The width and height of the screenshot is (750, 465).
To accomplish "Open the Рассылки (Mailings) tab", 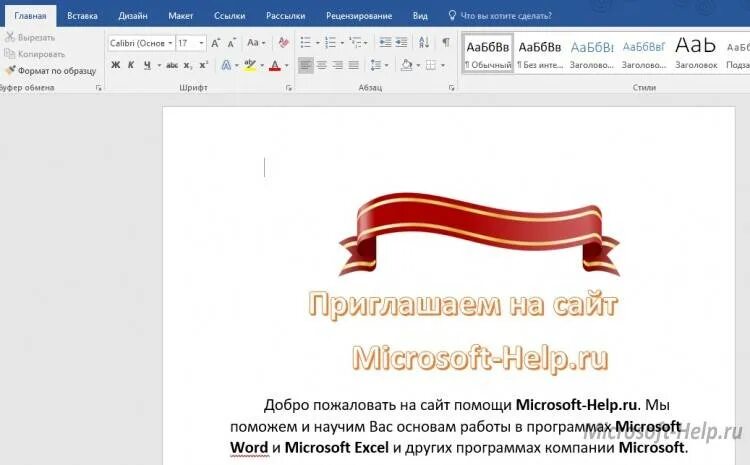I will click(x=286, y=16).
